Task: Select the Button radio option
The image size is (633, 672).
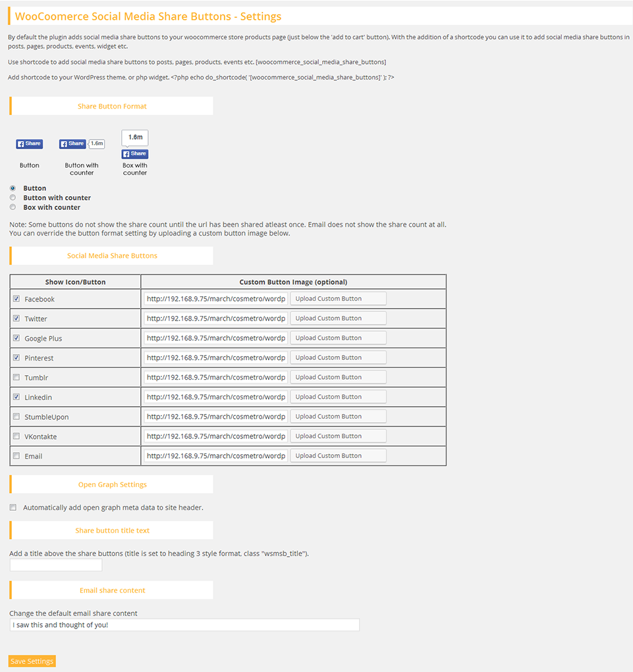Action: [x=13, y=188]
